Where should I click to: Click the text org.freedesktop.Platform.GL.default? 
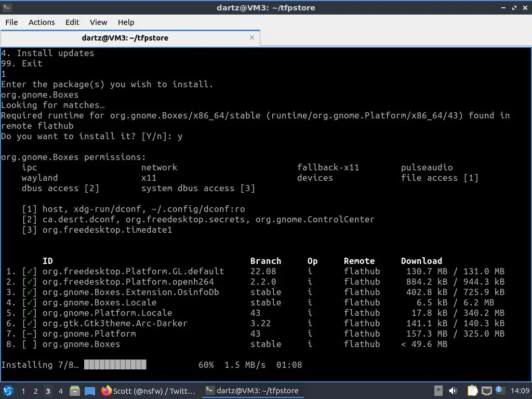tap(134, 271)
